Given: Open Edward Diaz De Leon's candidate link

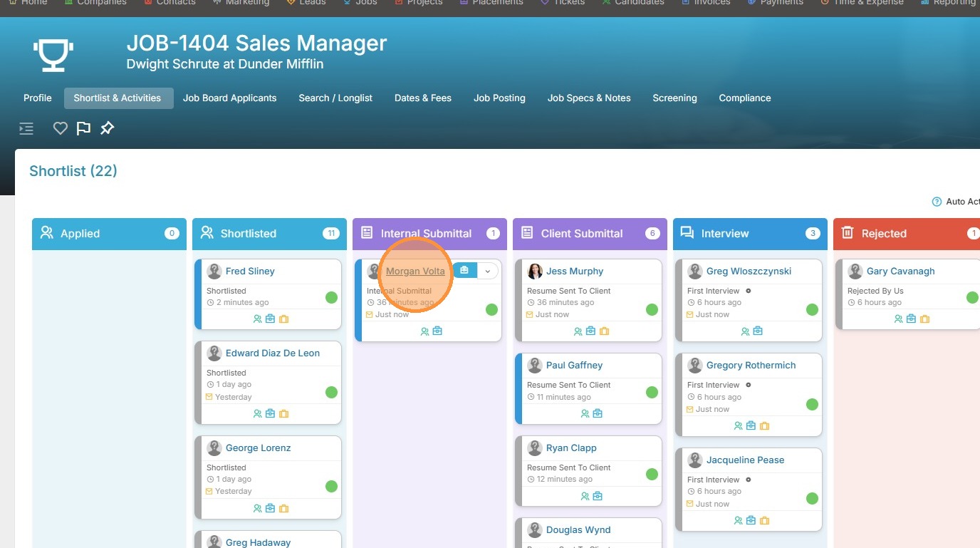Looking at the screenshot, I should coord(272,353).
